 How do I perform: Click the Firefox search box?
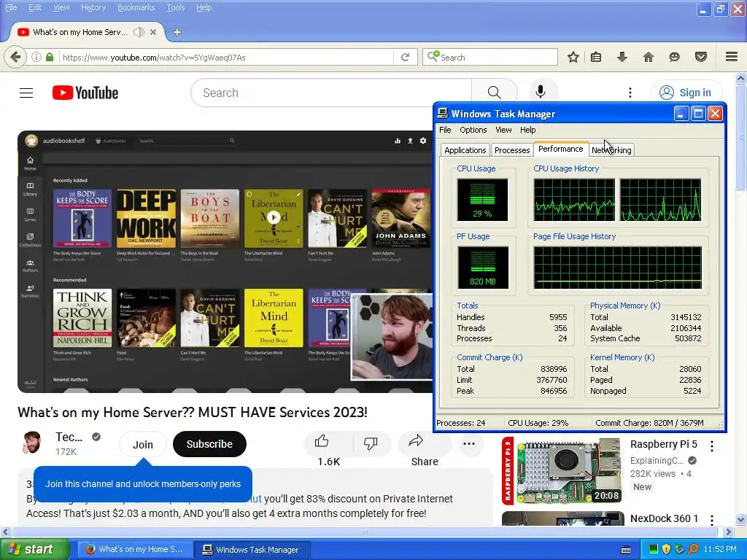(x=489, y=57)
